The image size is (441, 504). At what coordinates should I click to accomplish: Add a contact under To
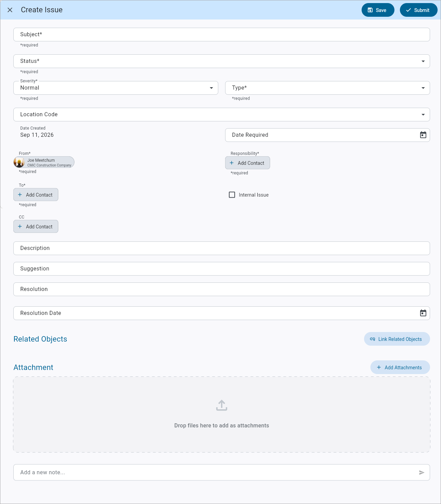36,195
